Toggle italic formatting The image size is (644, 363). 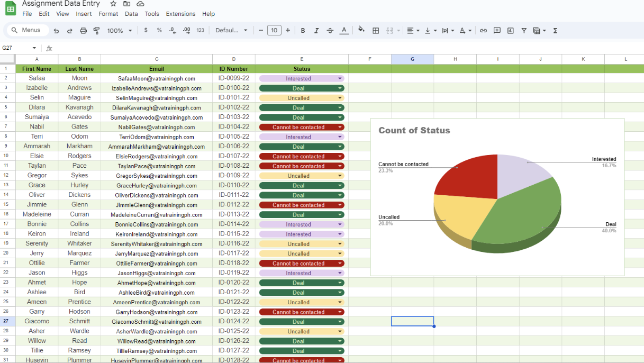pyautogui.click(x=316, y=31)
